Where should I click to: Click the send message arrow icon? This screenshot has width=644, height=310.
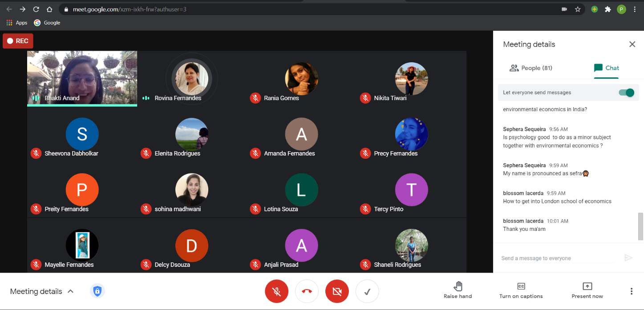[628, 258]
